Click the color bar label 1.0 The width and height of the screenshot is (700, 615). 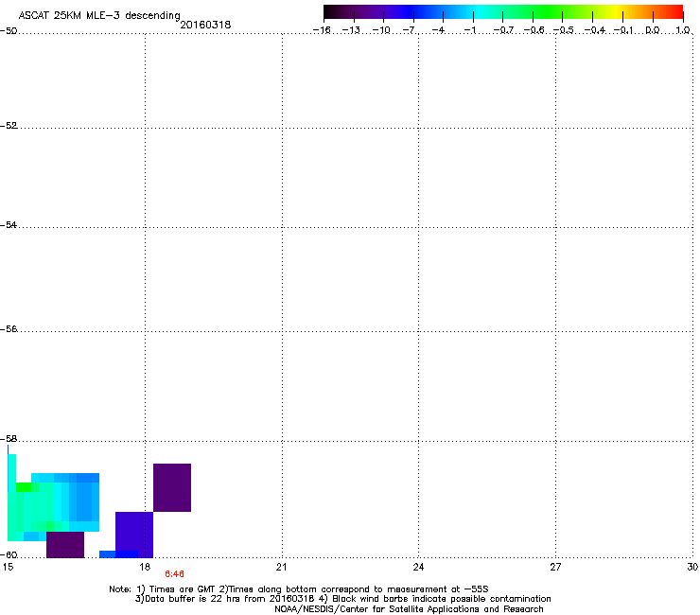click(x=683, y=30)
